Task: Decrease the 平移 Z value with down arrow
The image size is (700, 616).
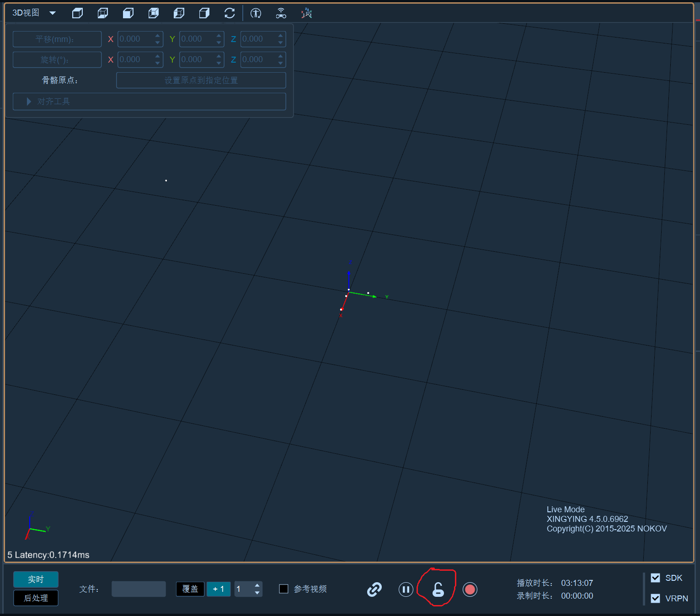Action: (281, 42)
